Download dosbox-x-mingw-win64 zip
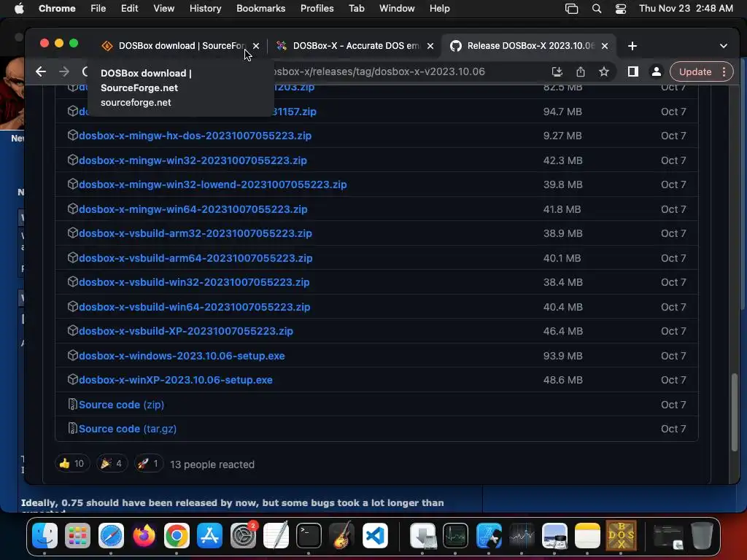The image size is (747, 560). point(193,209)
